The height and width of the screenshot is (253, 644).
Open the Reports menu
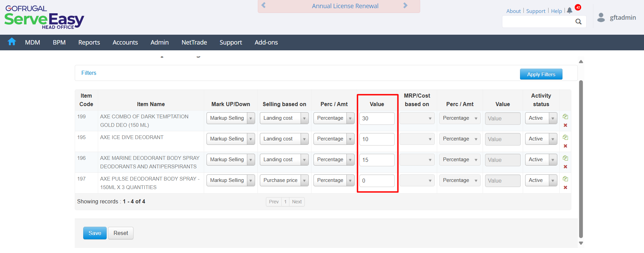[x=89, y=43]
